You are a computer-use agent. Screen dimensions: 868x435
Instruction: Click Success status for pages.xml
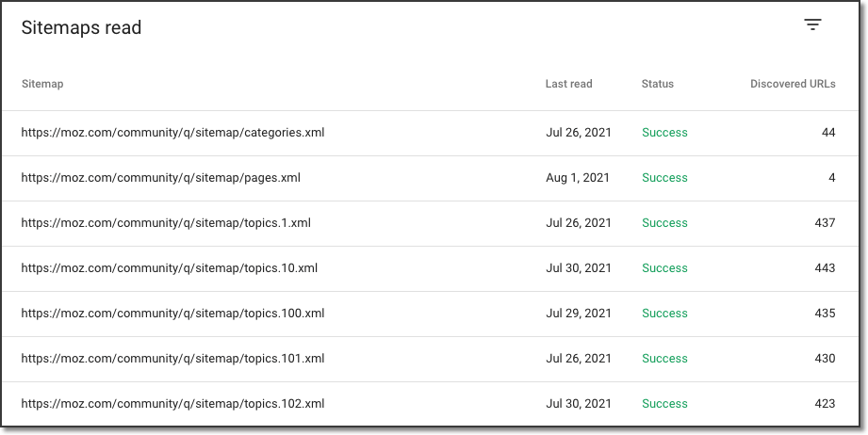[x=664, y=178]
